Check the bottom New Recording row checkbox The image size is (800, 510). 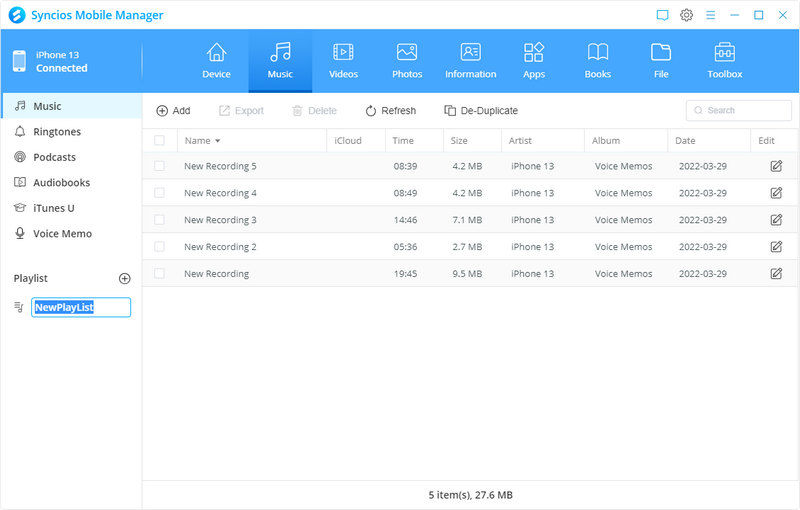tap(159, 274)
